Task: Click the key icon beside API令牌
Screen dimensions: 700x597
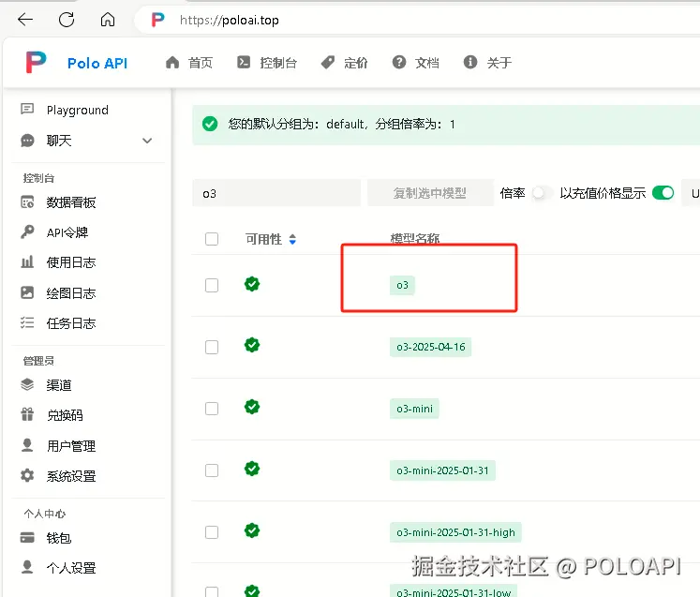Action: [27, 231]
